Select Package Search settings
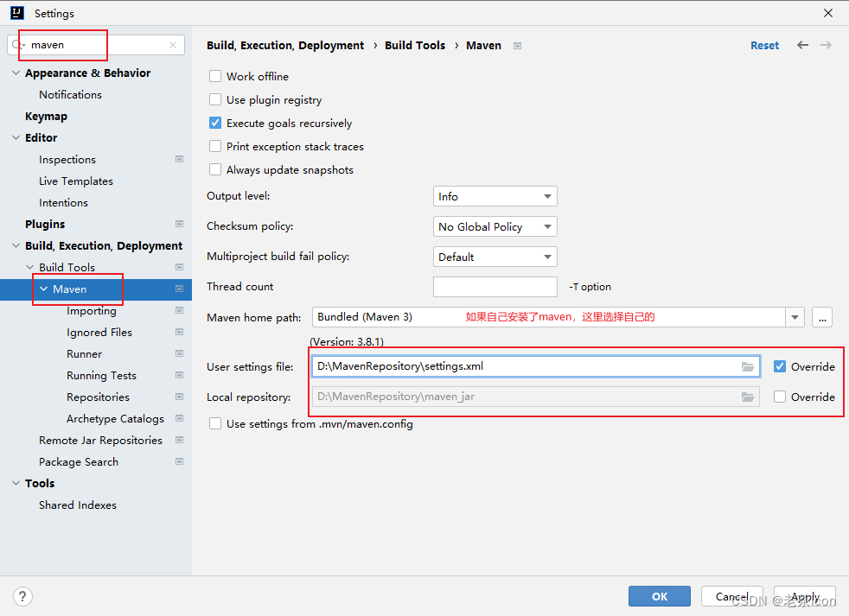The image size is (849, 616). click(79, 461)
